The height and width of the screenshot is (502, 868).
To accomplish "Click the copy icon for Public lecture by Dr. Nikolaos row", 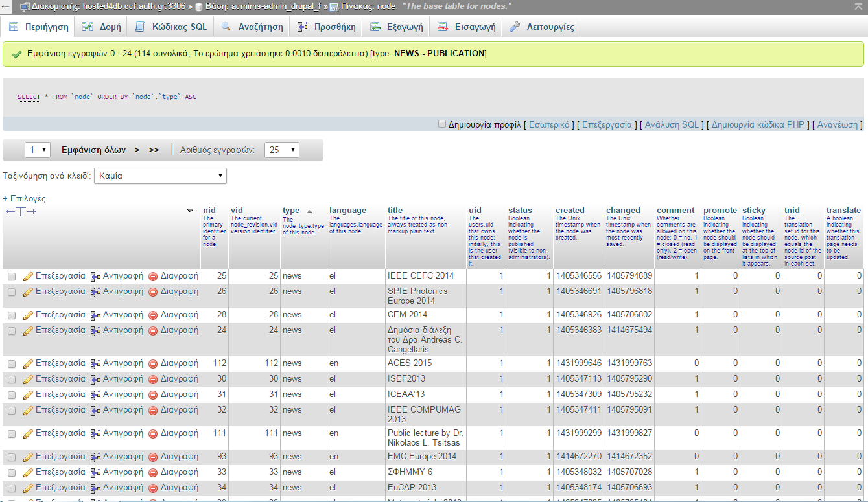I will (x=95, y=434).
